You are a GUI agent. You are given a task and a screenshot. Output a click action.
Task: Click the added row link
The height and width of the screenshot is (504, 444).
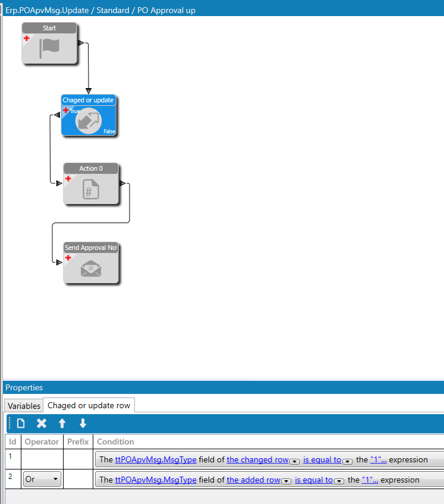253,480
